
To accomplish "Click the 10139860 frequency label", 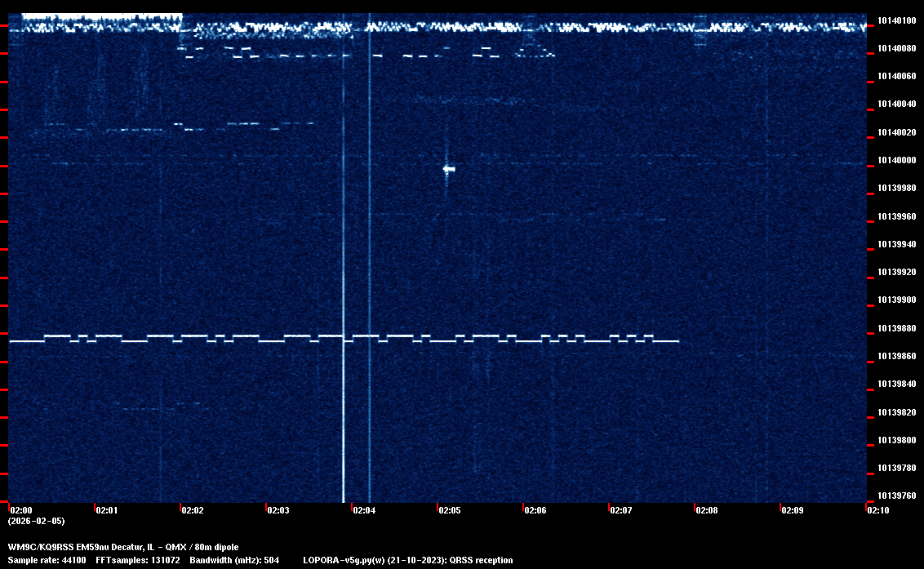I will pos(897,356).
